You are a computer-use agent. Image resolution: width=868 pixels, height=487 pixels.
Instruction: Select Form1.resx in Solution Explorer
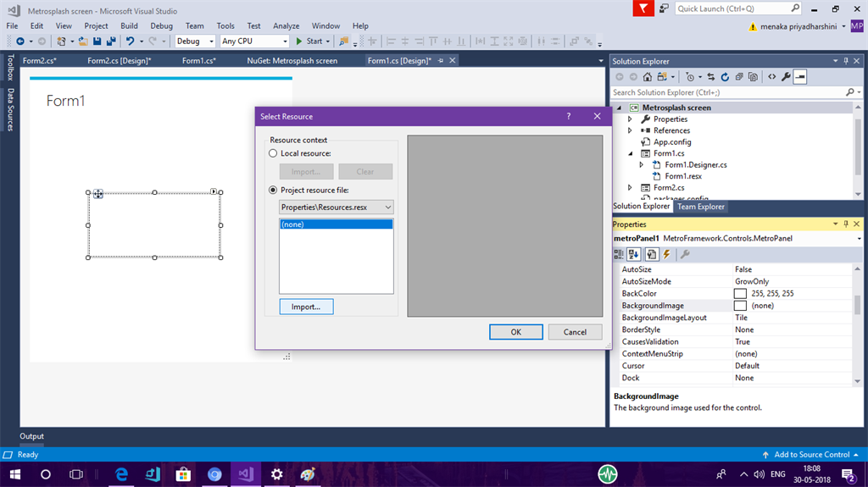point(683,176)
